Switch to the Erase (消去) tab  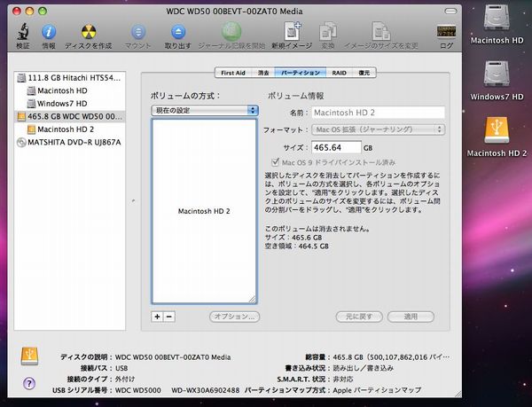click(263, 73)
